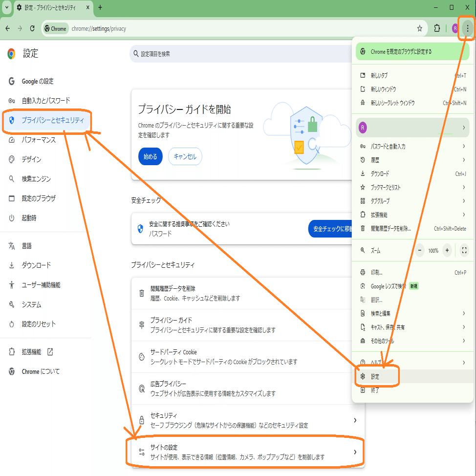Decrease zoom with the minus control
The width and height of the screenshot is (476, 476).
point(419,250)
